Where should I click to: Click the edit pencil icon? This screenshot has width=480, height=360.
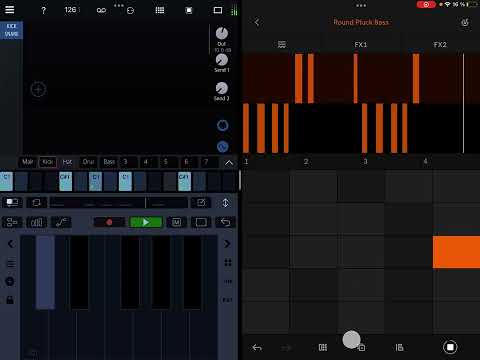[201, 202]
